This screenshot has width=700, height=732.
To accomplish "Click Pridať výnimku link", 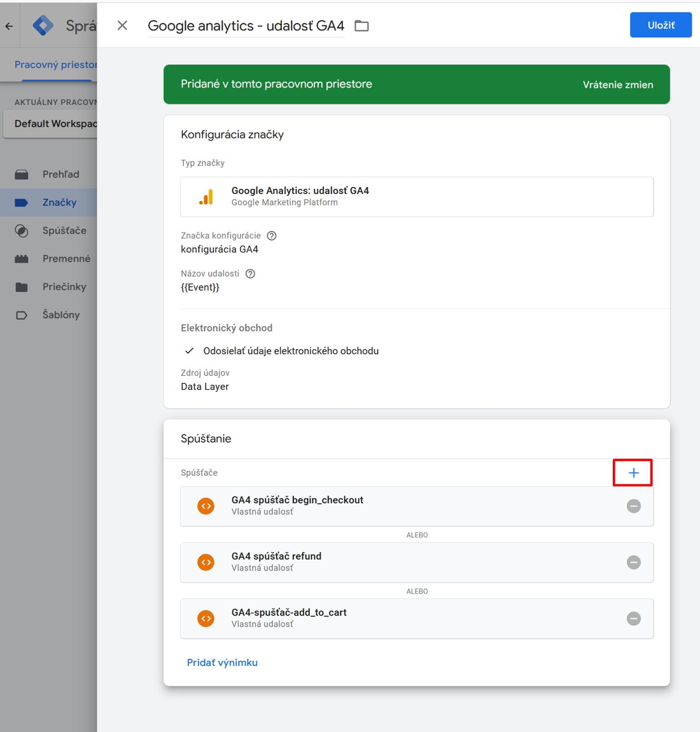I will (222, 663).
